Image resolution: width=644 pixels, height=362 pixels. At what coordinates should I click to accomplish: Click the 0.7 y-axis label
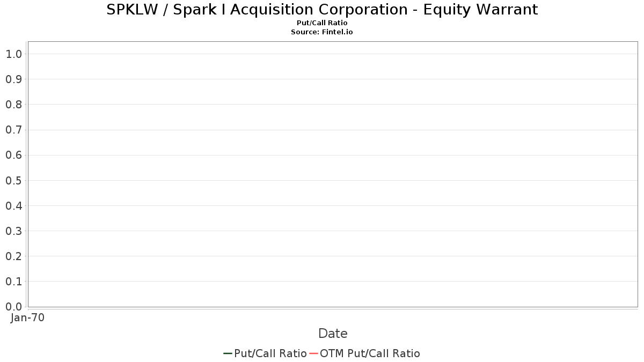[14, 130]
